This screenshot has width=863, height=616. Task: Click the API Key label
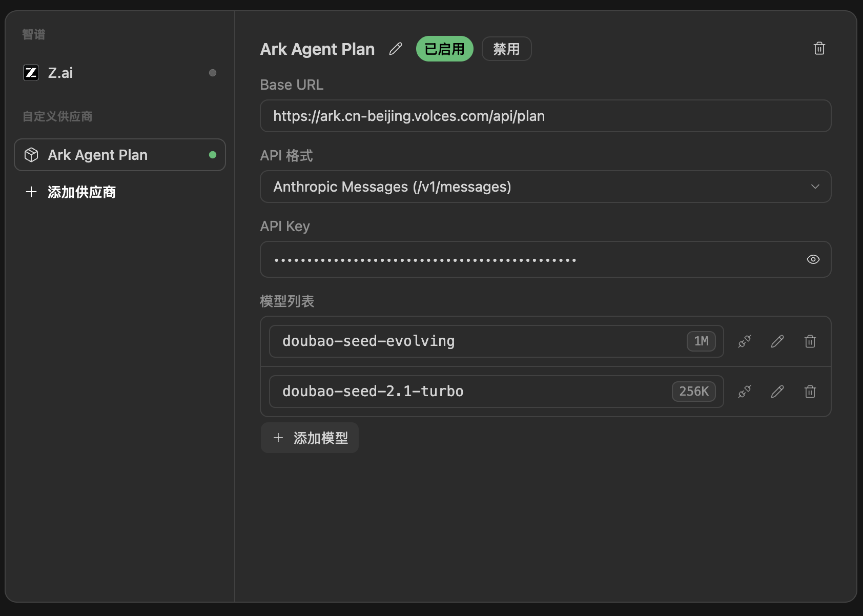tap(285, 227)
